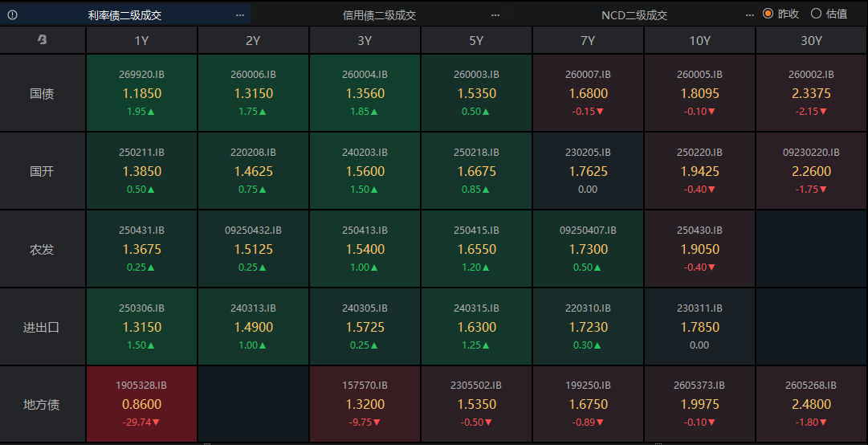Click the B logo icon in header
868x445 pixels.
pos(42,40)
